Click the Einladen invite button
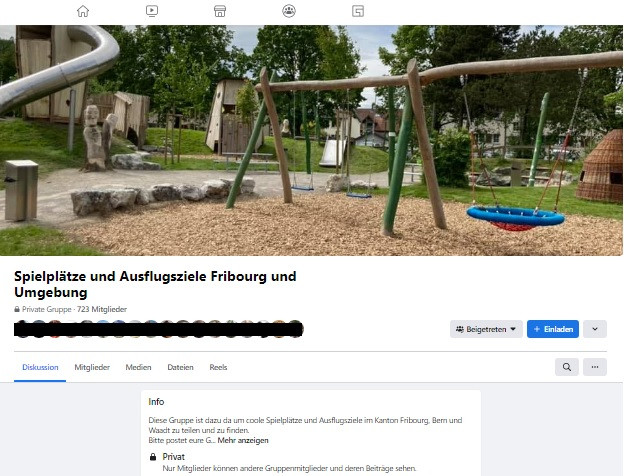Image resolution: width=624 pixels, height=476 pixels. click(553, 329)
